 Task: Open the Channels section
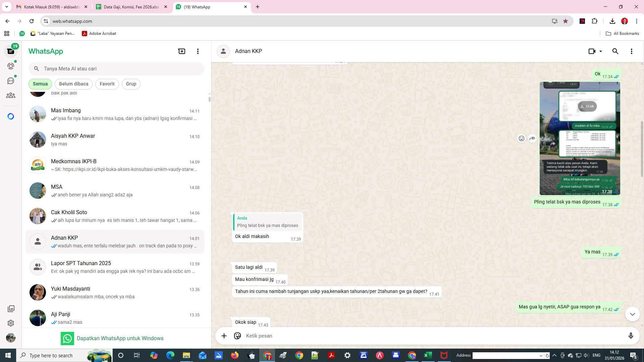pyautogui.click(x=11, y=80)
